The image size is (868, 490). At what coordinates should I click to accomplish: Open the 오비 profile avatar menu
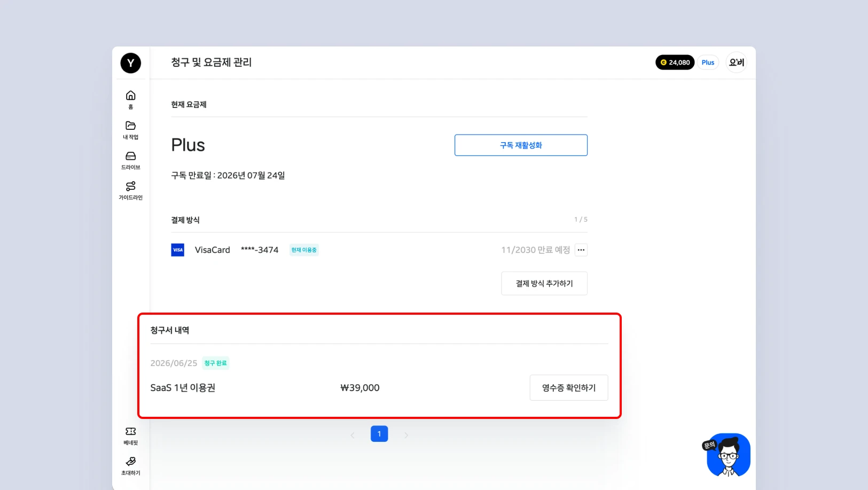[x=737, y=63]
